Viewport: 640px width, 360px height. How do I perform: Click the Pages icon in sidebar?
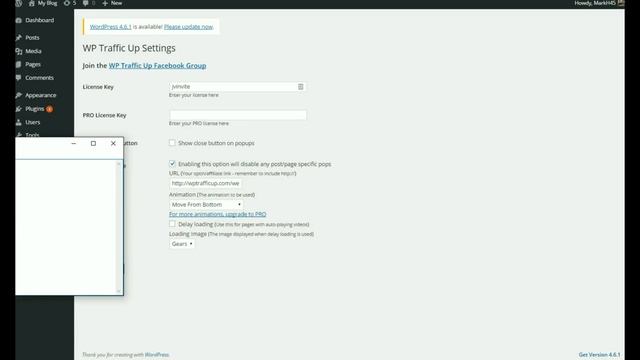click(x=19, y=64)
